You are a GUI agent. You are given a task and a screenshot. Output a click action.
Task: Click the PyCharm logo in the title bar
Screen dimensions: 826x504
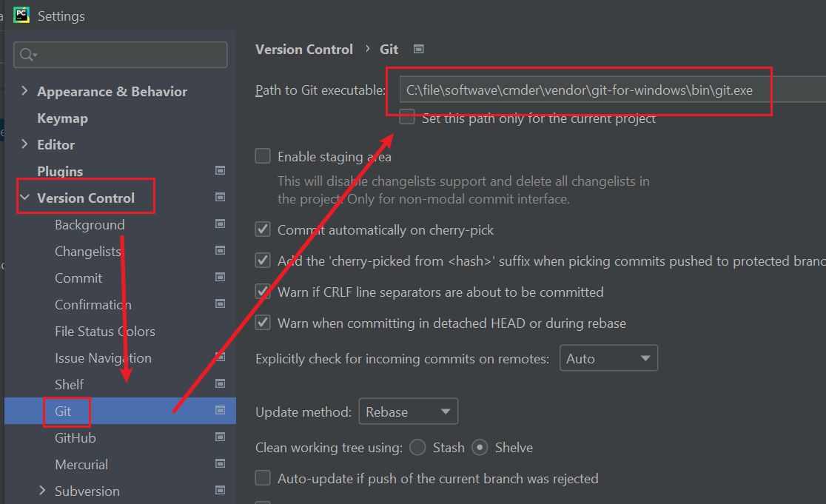[21, 15]
